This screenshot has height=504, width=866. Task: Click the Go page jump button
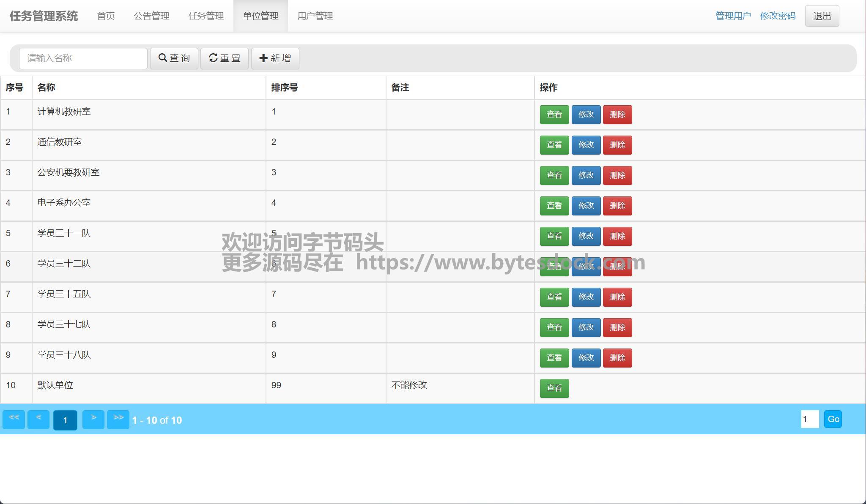click(x=833, y=419)
